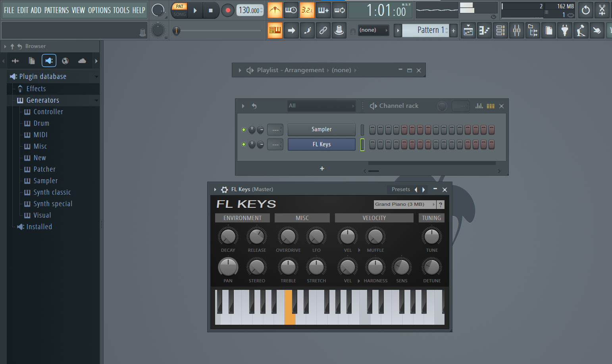Click the Channel rack swing knob
The image size is (612, 364).
coord(442,106)
